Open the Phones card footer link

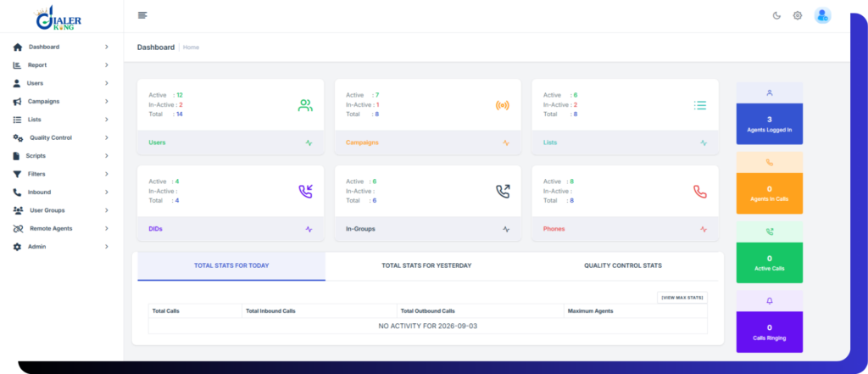point(554,229)
